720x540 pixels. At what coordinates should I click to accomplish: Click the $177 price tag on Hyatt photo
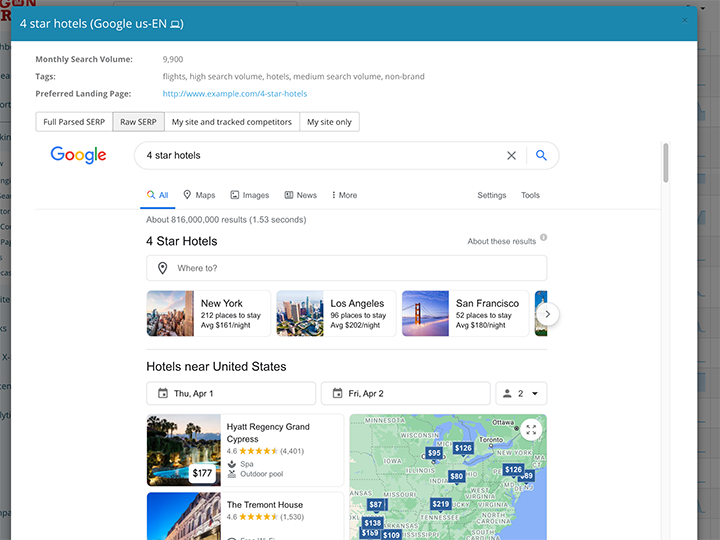click(x=203, y=472)
